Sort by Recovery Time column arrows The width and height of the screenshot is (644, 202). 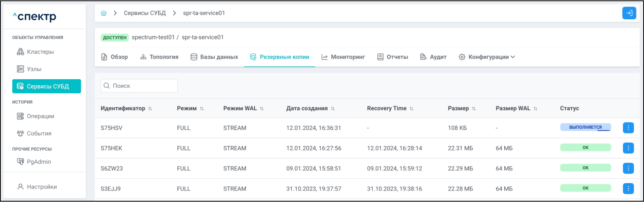tap(412, 109)
